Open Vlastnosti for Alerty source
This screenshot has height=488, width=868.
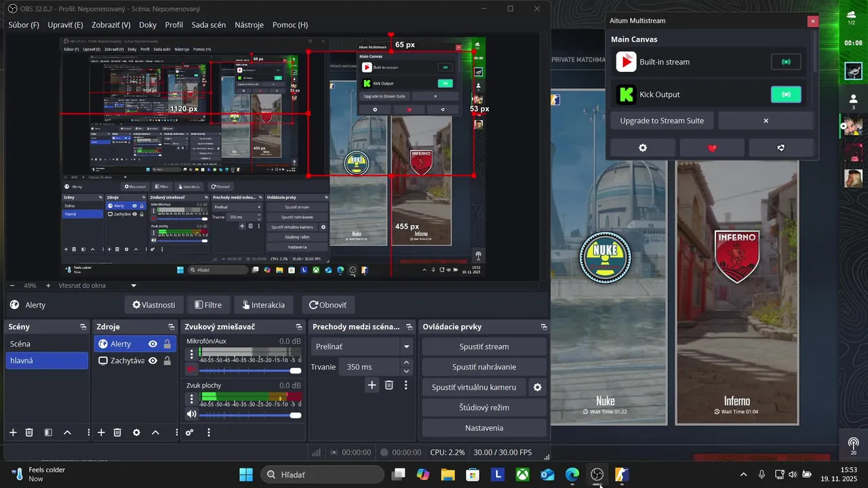pos(154,305)
